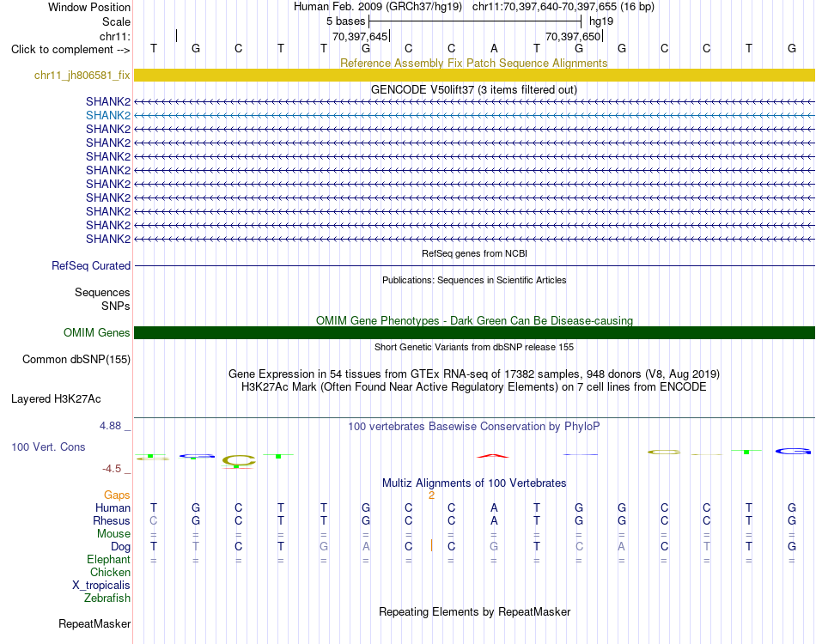Viewport: 816px width, 644px height.
Task: Open the H3K27Ac Mark track title
Action: click(x=474, y=387)
